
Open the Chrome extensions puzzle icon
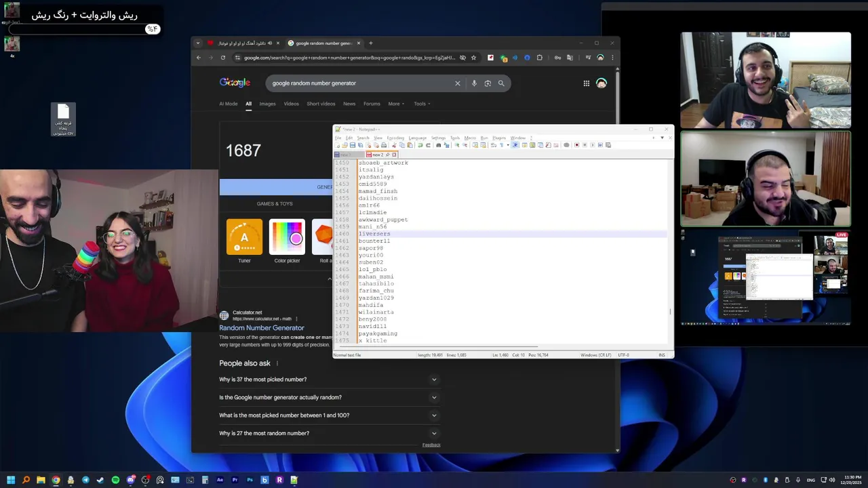540,58
